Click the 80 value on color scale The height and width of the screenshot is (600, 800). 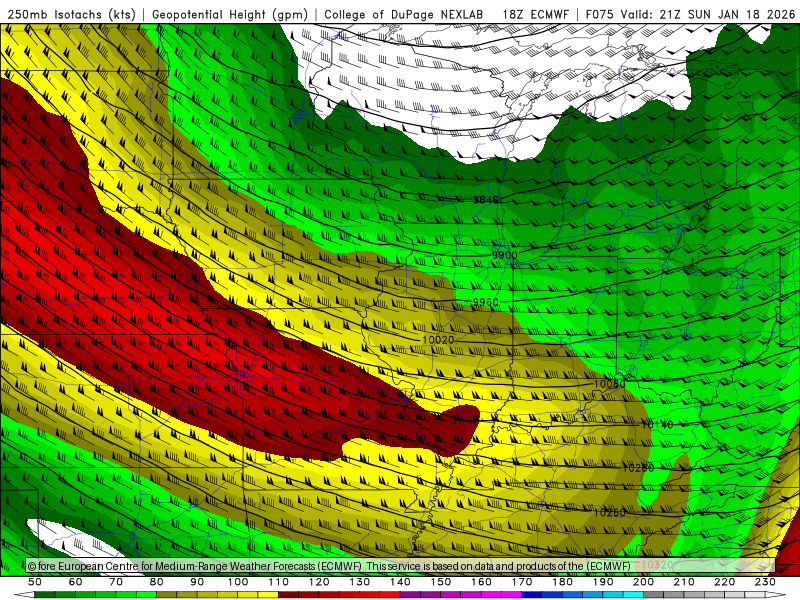[x=157, y=582]
